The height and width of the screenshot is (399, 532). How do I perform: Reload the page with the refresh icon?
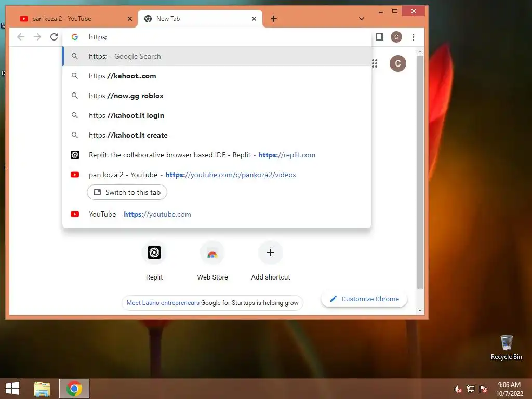coord(54,37)
